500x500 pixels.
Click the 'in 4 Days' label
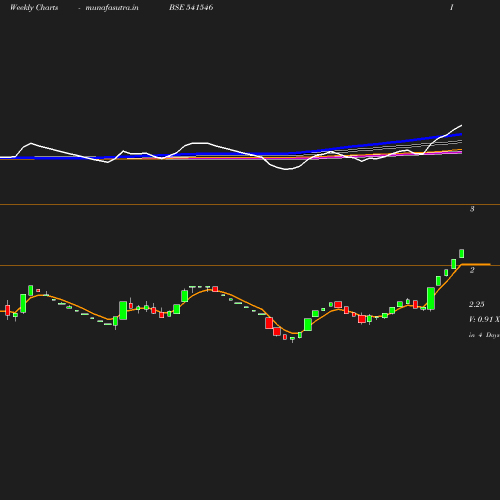click(x=484, y=335)
